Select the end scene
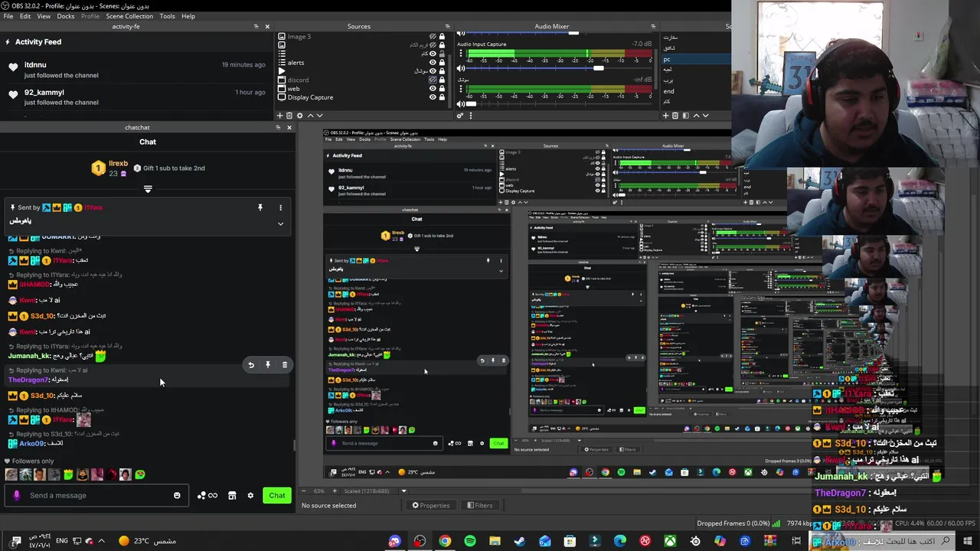 click(668, 91)
